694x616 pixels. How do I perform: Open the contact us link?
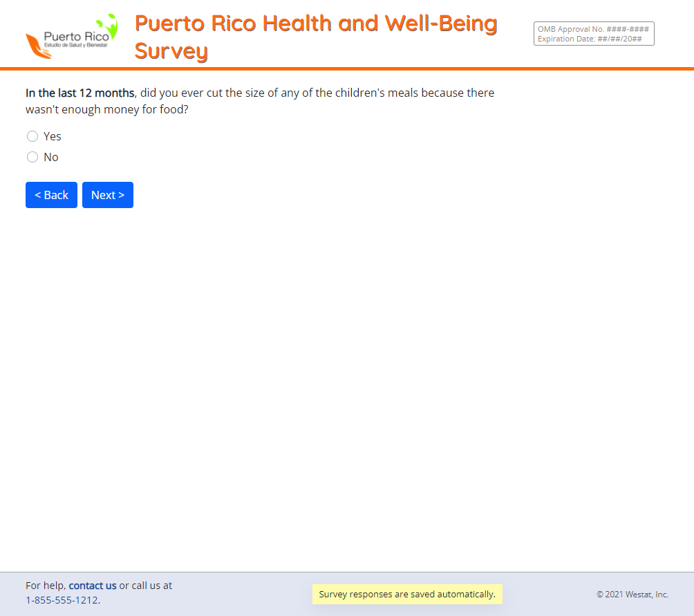pos(93,586)
